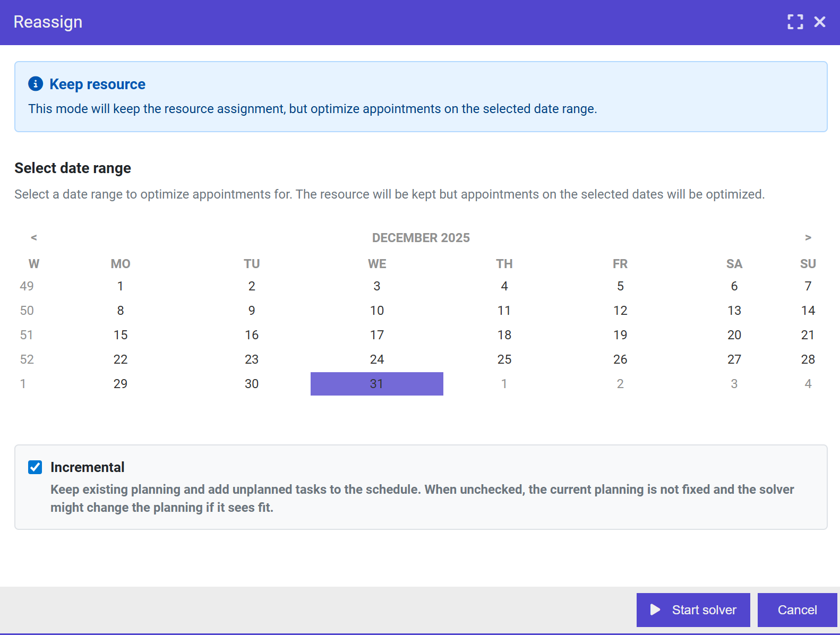Click the DECEMBER 2025 month header

coord(421,238)
